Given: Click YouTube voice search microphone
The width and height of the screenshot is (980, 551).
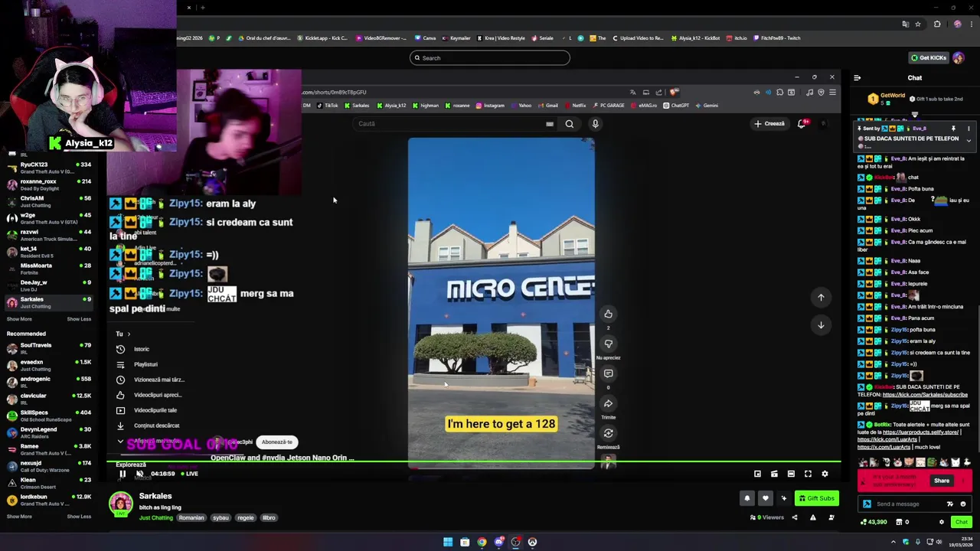Looking at the screenshot, I should coord(595,123).
